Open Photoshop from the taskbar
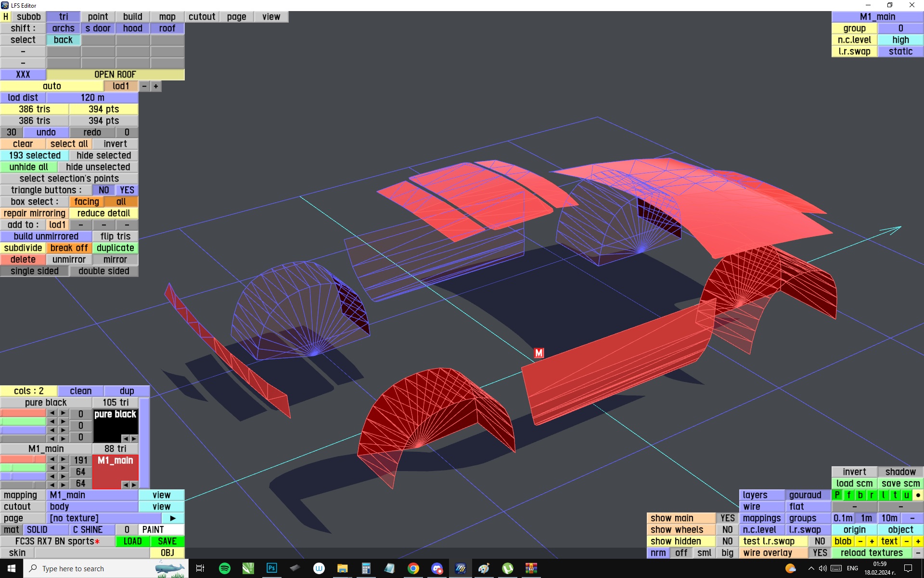 271,568
